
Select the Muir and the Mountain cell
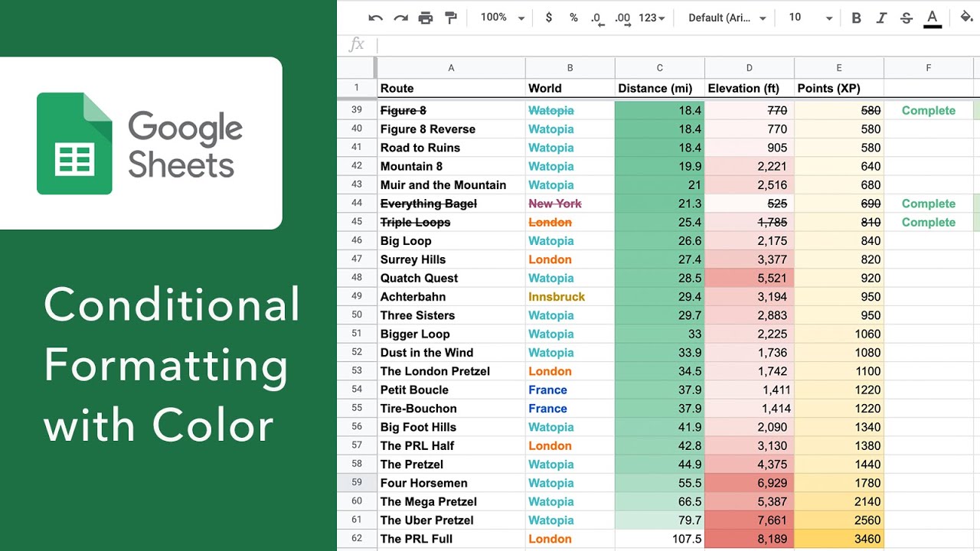451,185
